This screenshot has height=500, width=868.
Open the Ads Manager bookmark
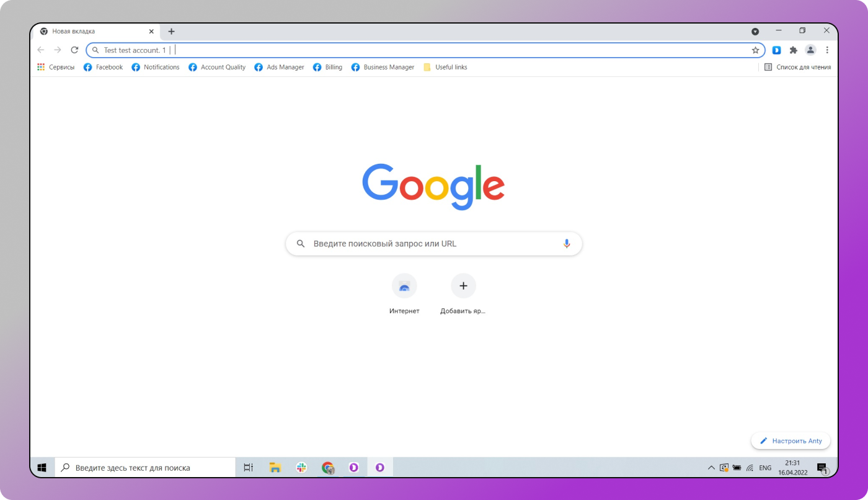point(279,67)
